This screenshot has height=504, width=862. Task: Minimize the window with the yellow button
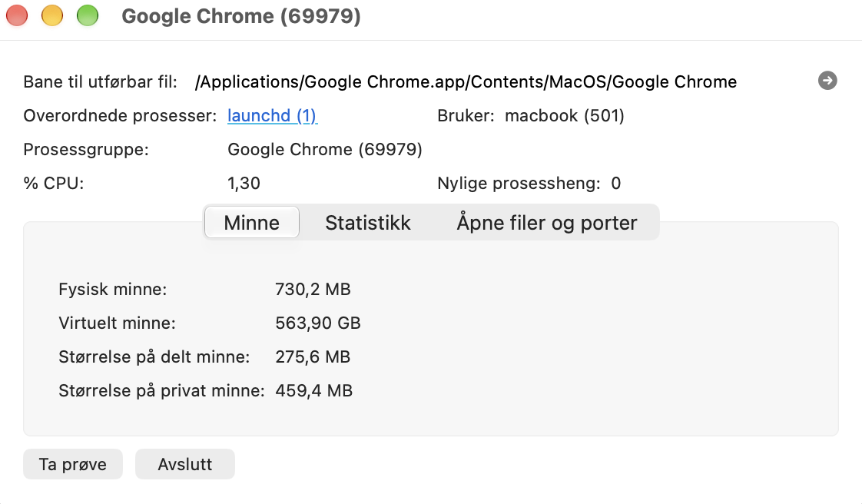point(52,15)
